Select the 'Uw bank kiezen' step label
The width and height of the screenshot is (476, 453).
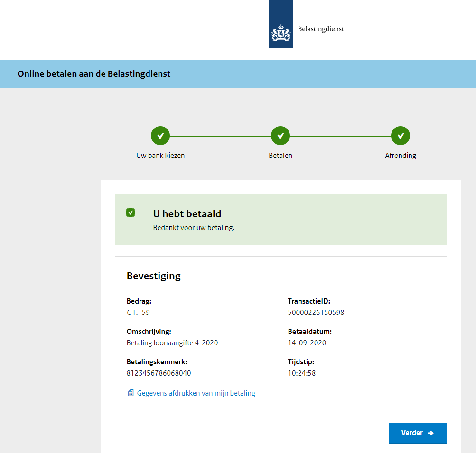160,156
